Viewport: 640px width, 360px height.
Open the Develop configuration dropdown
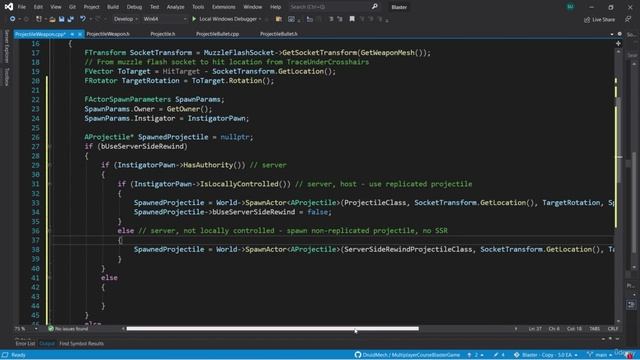(x=125, y=19)
